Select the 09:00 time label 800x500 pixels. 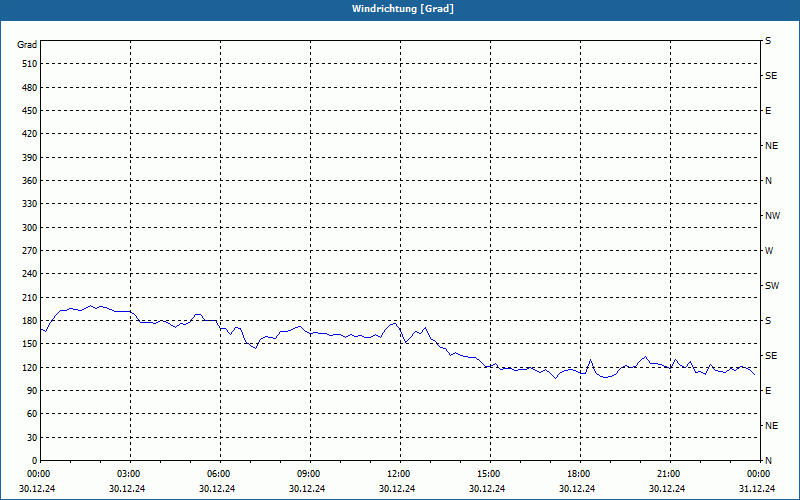click(x=310, y=474)
